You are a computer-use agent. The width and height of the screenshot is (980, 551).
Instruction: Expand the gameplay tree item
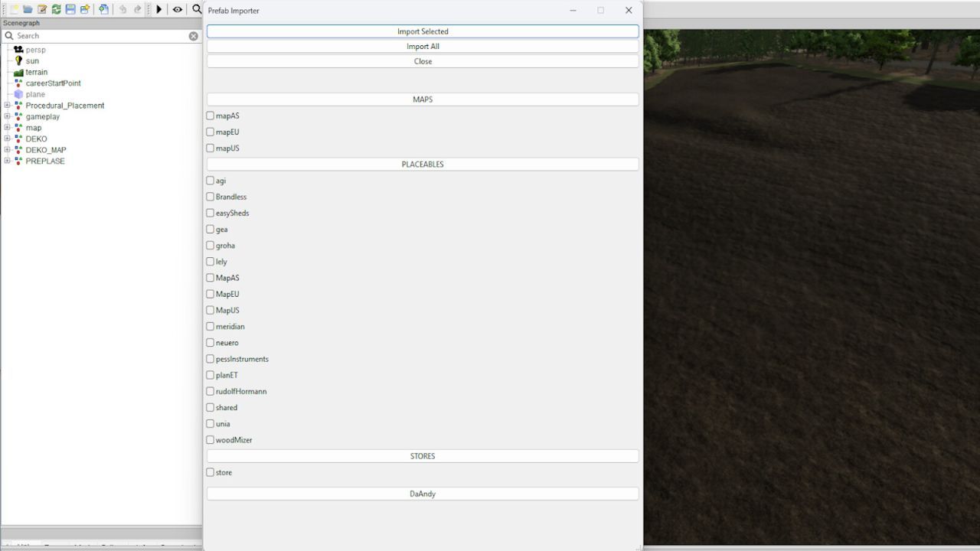[7, 116]
